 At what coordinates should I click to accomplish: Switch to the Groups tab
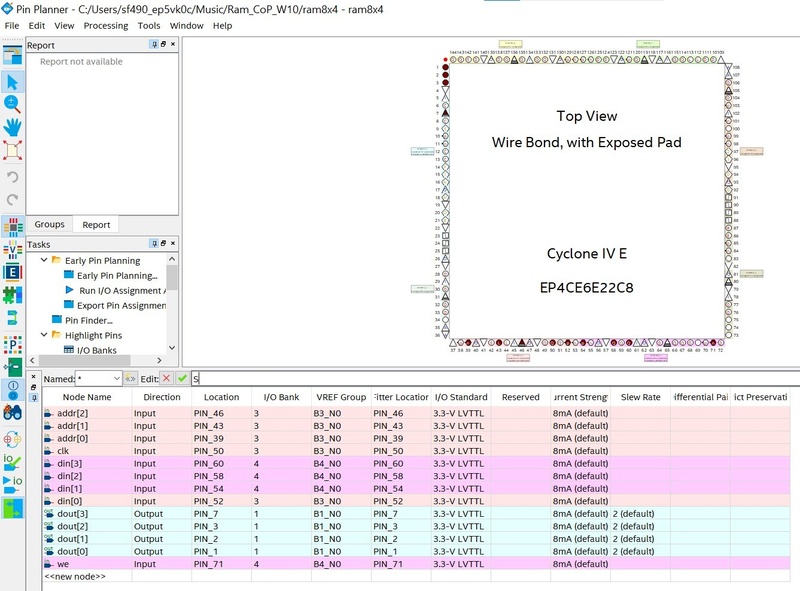click(49, 224)
